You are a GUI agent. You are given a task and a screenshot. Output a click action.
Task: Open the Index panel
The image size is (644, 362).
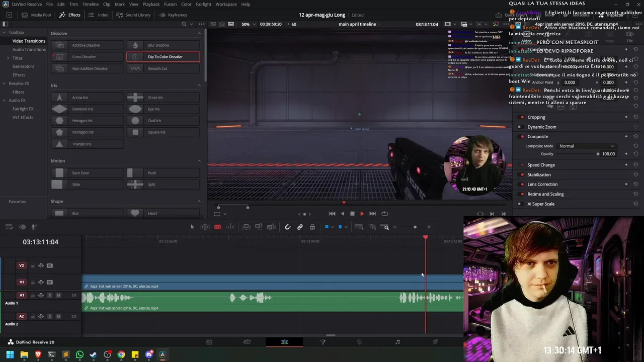99,15
